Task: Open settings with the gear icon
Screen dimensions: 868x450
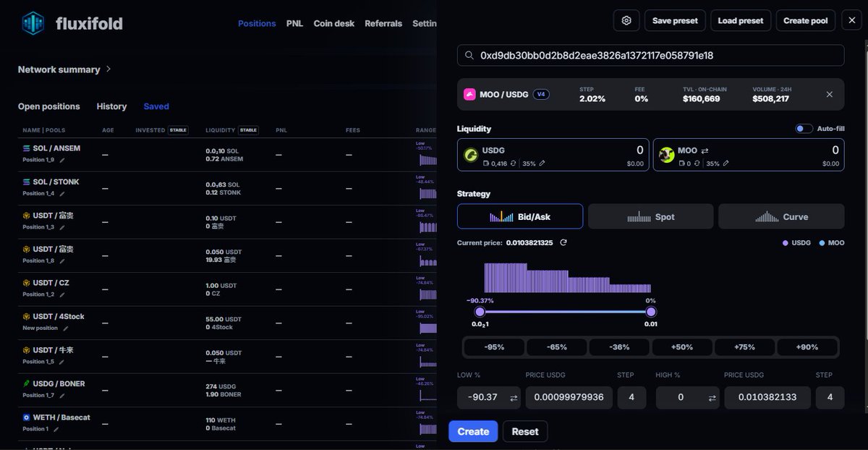Action: click(626, 21)
